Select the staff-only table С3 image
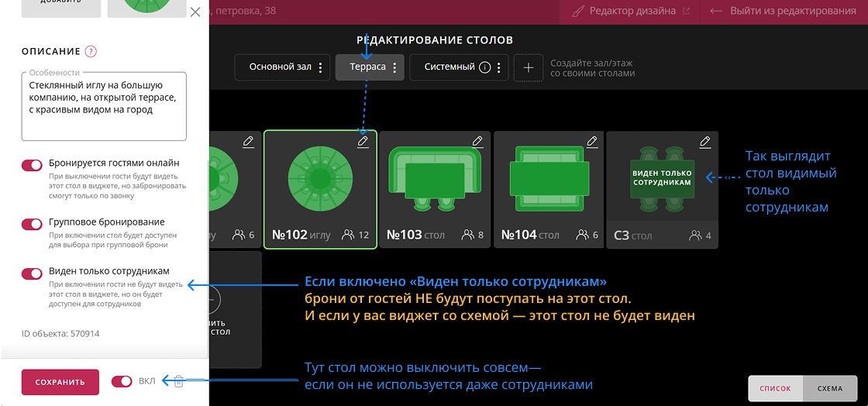The image size is (868, 406). (x=662, y=178)
